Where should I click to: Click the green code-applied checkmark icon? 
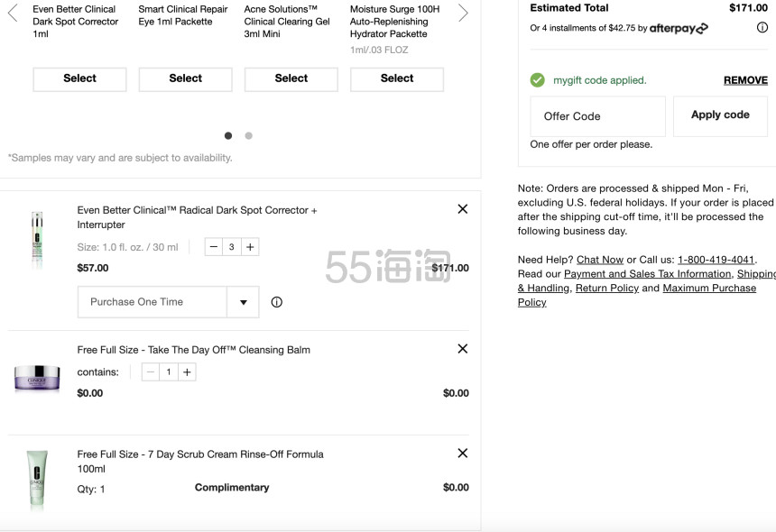(538, 79)
